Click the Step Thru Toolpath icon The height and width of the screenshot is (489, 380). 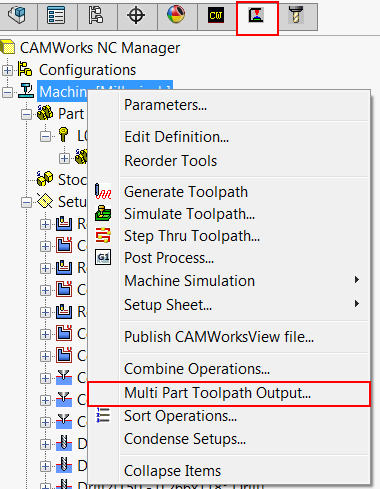103,236
